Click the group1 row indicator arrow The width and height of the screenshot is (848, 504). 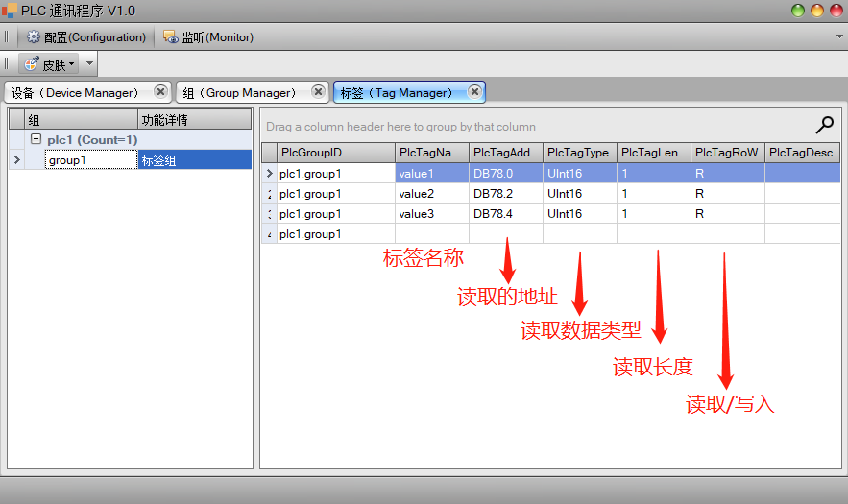click(16, 160)
